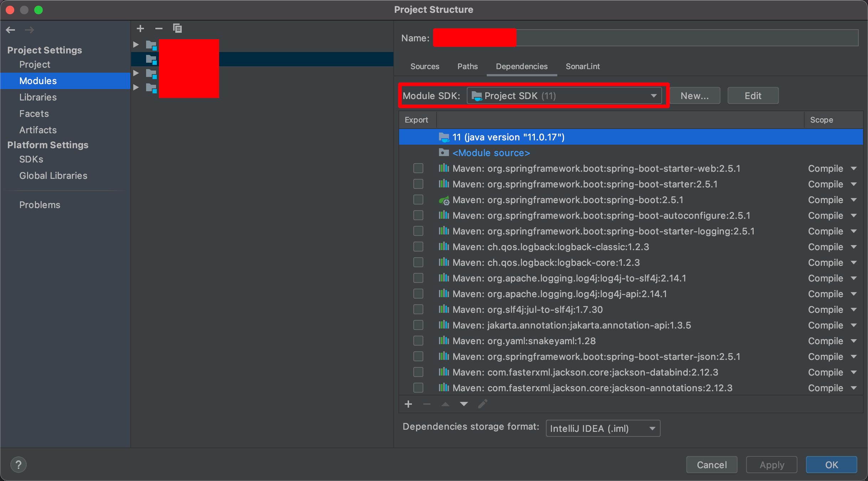868x481 pixels.
Task: Click the Export column header
Action: pos(416,120)
